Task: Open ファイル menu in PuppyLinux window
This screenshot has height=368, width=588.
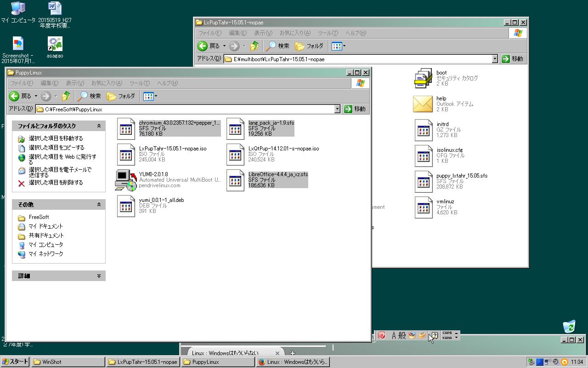Action: coord(22,83)
